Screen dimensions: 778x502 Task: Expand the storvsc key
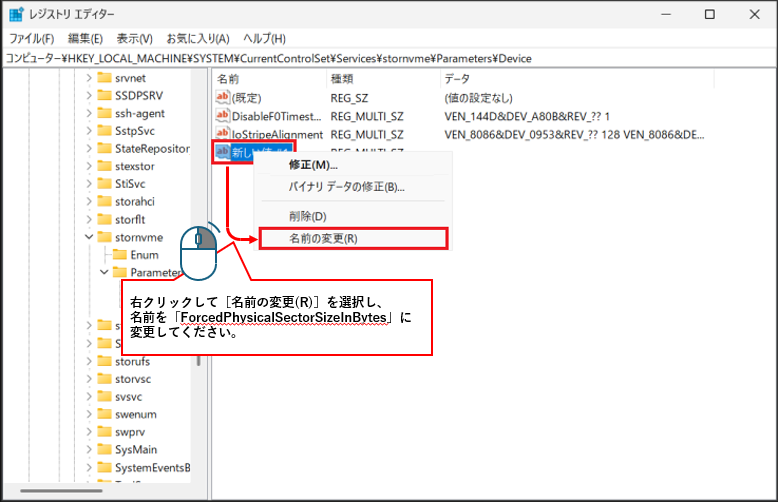tap(89, 379)
